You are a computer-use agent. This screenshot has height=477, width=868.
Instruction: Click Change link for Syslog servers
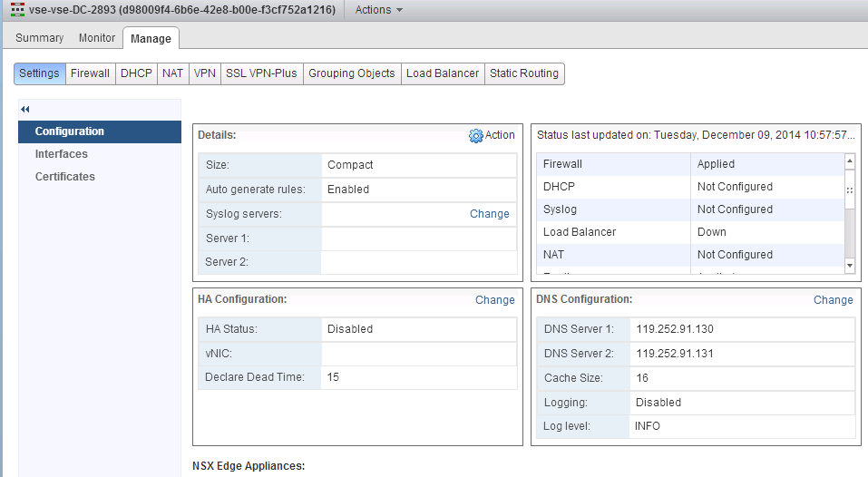(x=490, y=214)
